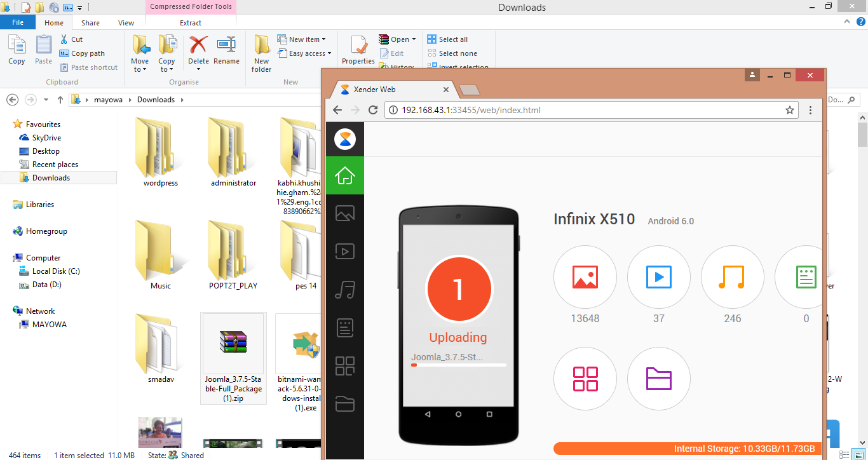Open Chrome's three-dot menu
Viewport: 868px width, 460px height.
(x=811, y=110)
